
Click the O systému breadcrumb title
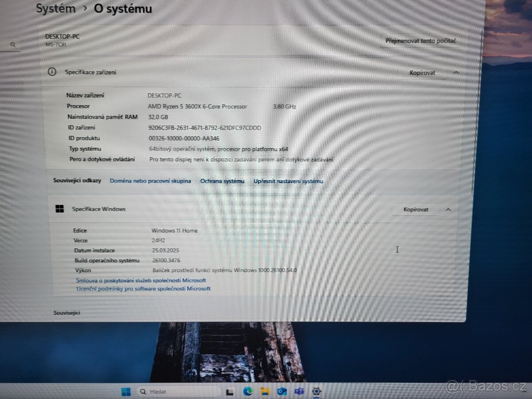coord(123,8)
